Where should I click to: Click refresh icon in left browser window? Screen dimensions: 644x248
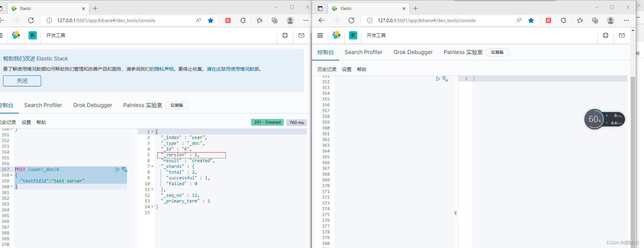(x=31, y=20)
